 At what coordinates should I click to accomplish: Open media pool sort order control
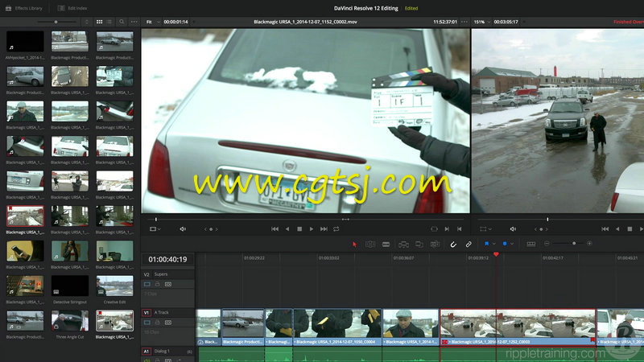pyautogui.click(x=87, y=22)
